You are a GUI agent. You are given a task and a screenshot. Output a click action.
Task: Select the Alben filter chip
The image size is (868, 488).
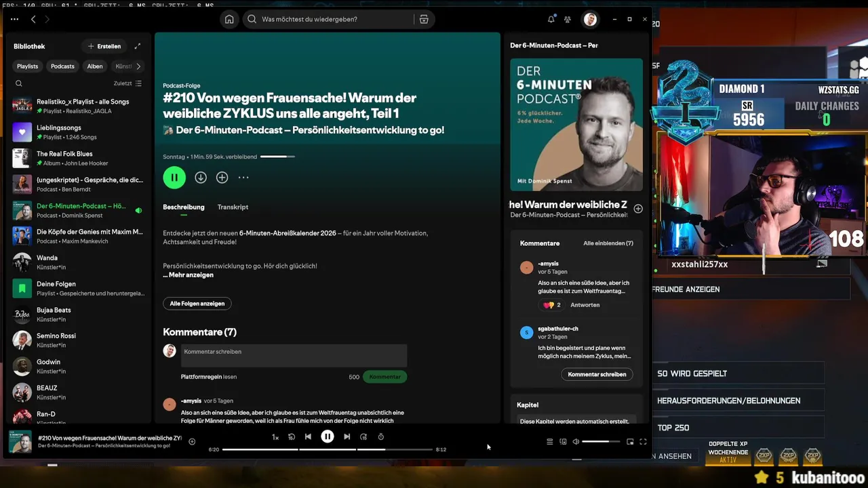tap(95, 66)
